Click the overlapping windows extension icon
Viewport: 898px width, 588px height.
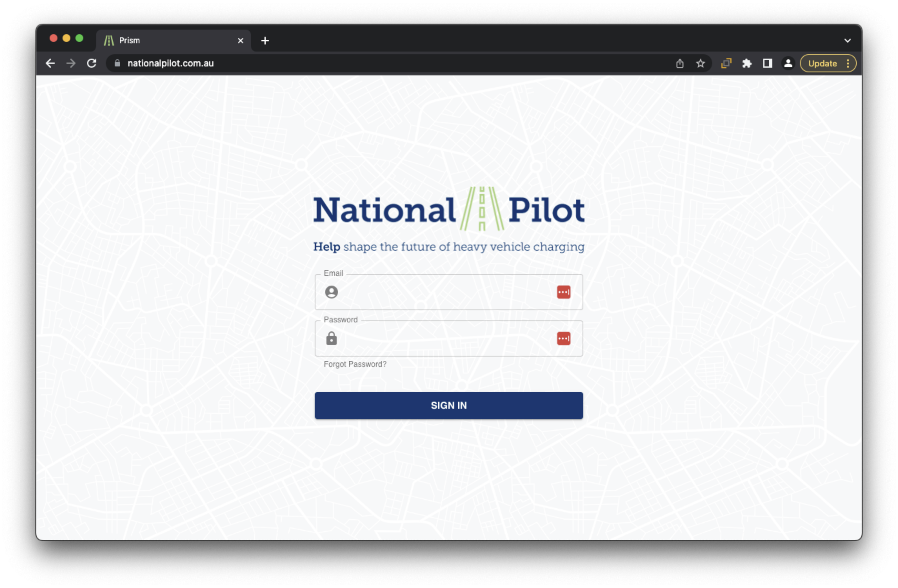click(x=726, y=64)
